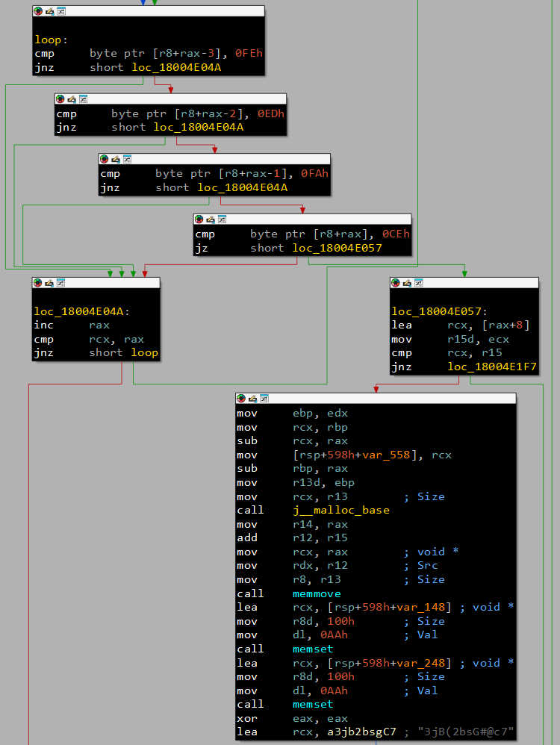Click memset call after the var_148 lea
Image resolution: width=560 pixels, height=745 pixels.
click(313, 649)
